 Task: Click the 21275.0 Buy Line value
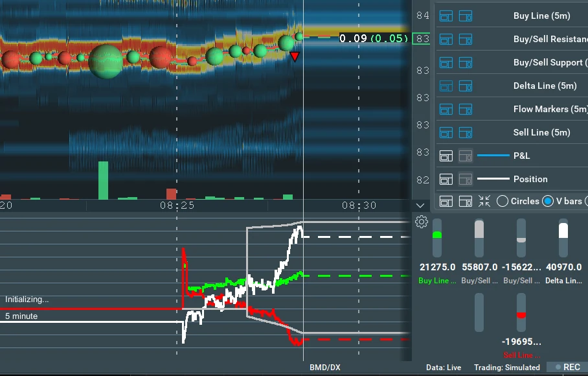(437, 267)
